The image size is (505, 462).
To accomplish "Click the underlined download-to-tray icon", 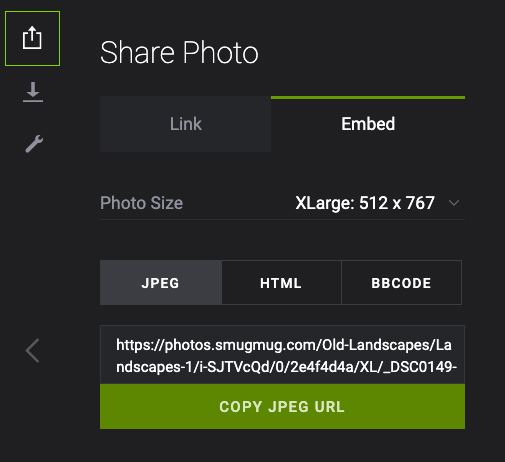I will click(x=33, y=92).
